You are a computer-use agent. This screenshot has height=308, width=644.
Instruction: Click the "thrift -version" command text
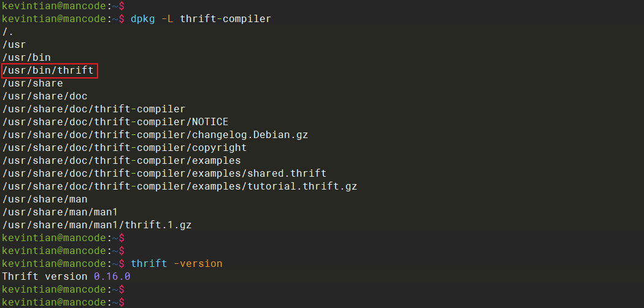click(x=177, y=263)
